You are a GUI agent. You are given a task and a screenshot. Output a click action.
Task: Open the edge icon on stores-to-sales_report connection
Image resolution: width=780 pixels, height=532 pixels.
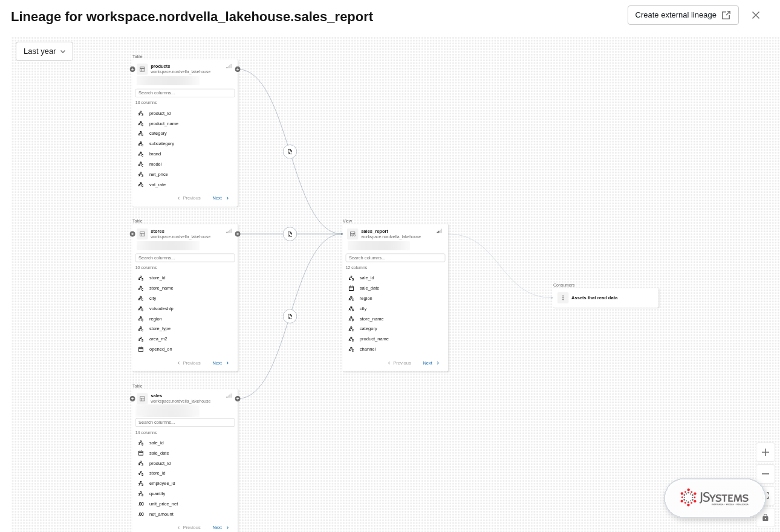pos(290,234)
